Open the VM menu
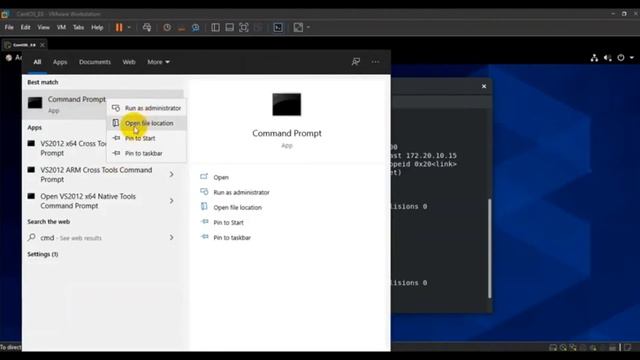Screen dimensions: 640x360 (x=61, y=27)
